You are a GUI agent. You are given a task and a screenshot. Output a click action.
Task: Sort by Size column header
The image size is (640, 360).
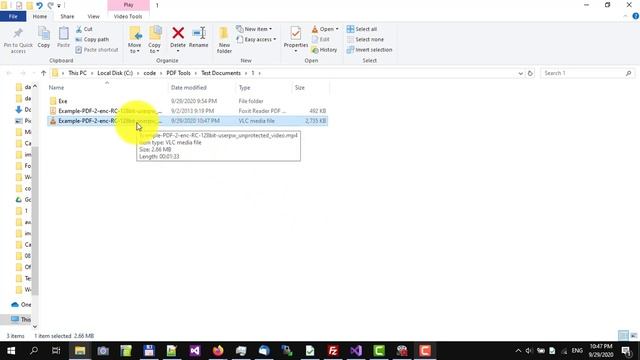click(x=300, y=88)
